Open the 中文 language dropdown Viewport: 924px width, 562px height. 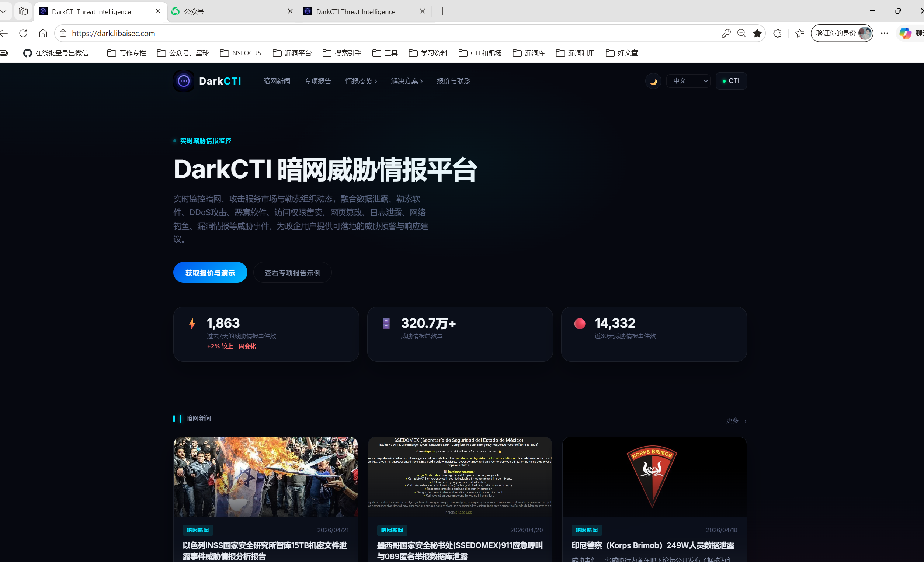point(688,81)
